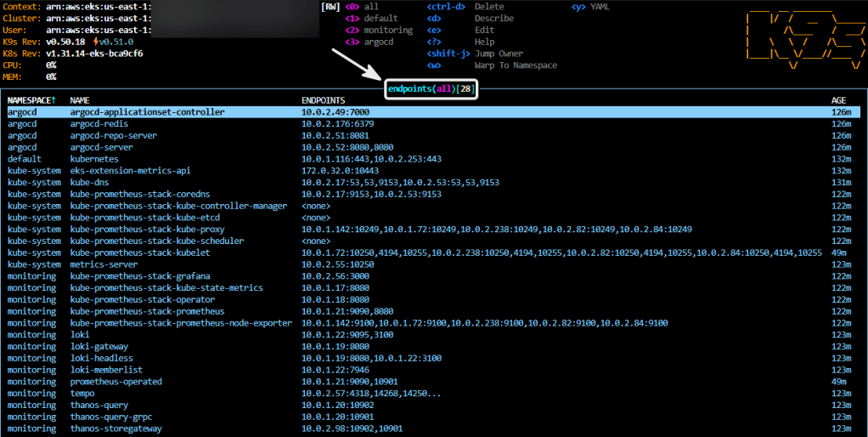Select the thanos-query row name
The height and width of the screenshot is (437, 868).
99,406
